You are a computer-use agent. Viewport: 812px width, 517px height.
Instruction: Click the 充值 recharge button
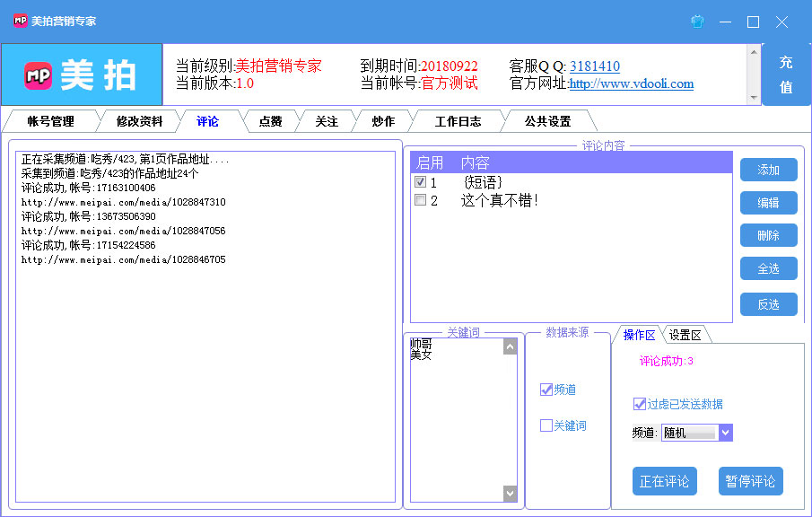click(786, 74)
